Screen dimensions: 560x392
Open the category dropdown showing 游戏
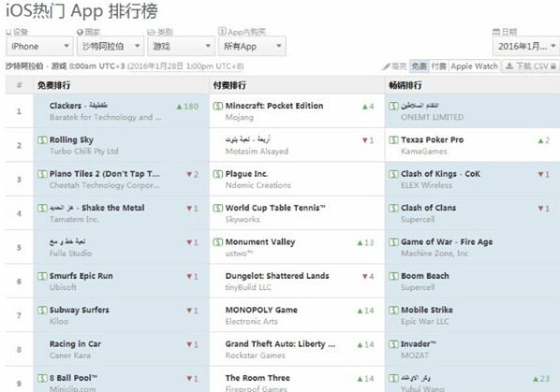(181, 46)
